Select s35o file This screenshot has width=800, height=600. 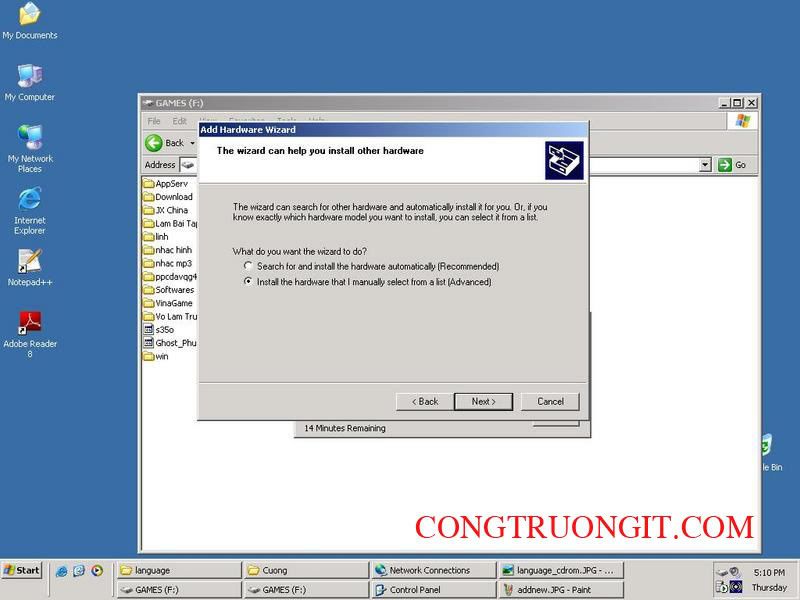(x=159, y=330)
